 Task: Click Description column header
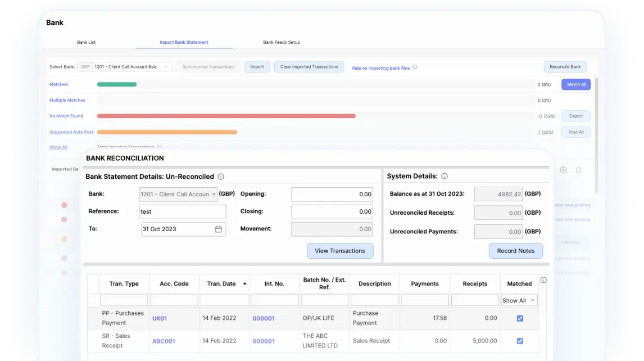click(375, 284)
